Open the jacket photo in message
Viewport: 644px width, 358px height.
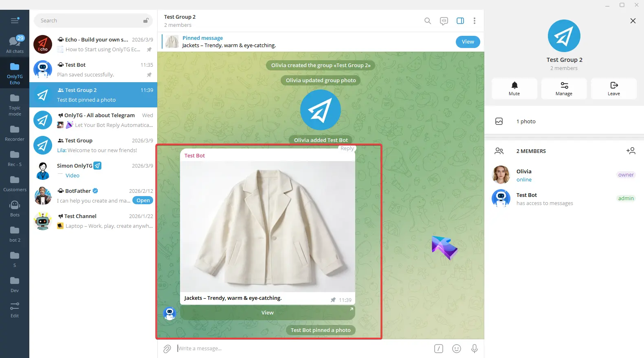[x=267, y=226]
